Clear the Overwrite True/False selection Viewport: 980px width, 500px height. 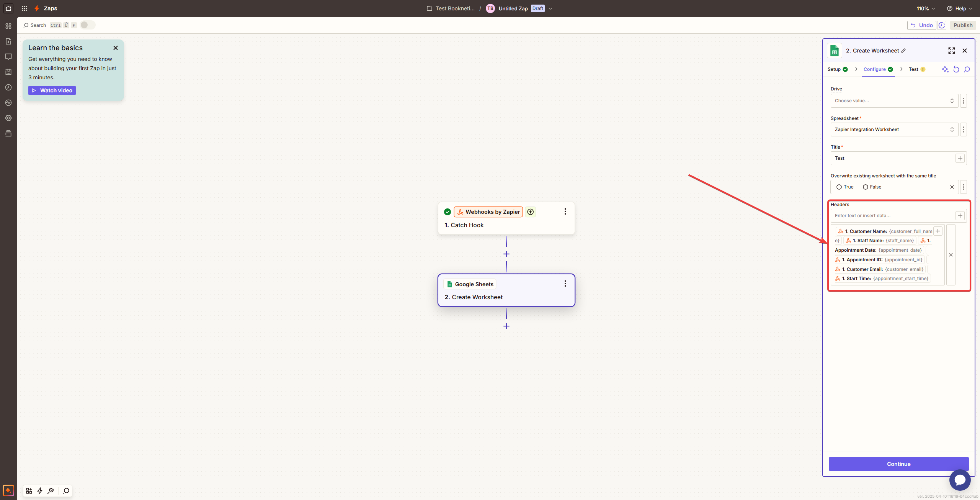point(952,187)
